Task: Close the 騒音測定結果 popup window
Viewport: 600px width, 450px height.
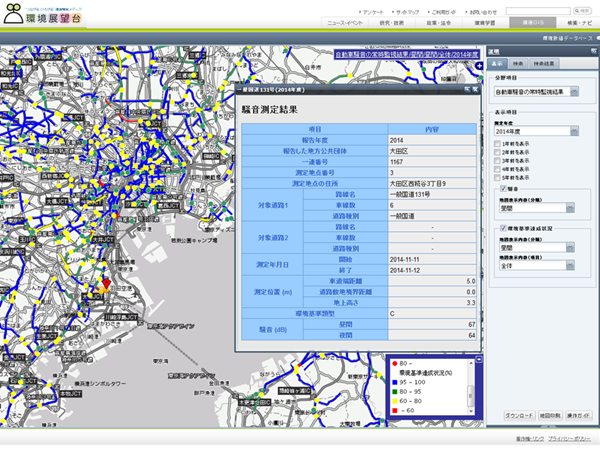Action: pyautogui.click(x=474, y=90)
